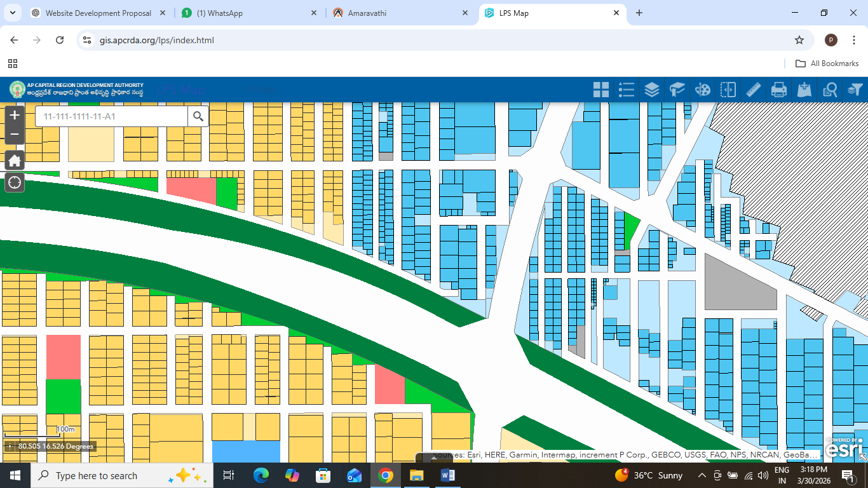Open the Query search widget
The width and height of the screenshot is (868, 488).
tap(830, 90)
